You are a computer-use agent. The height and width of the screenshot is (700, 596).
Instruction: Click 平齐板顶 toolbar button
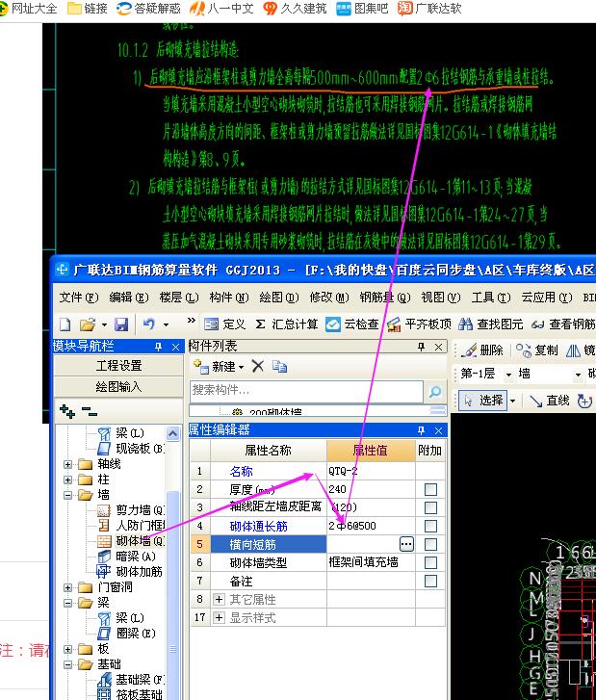419,324
